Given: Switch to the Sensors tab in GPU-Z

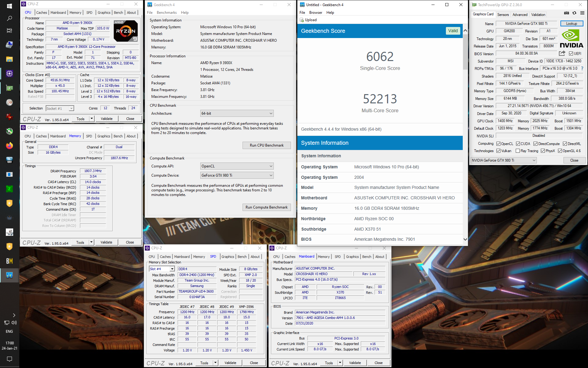Looking at the screenshot, I should coord(503,14).
